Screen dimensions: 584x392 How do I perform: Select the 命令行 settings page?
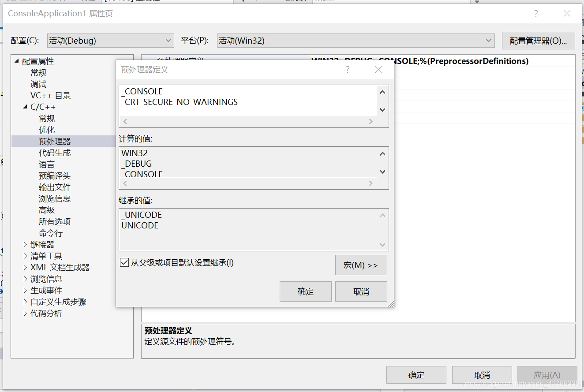(x=51, y=233)
